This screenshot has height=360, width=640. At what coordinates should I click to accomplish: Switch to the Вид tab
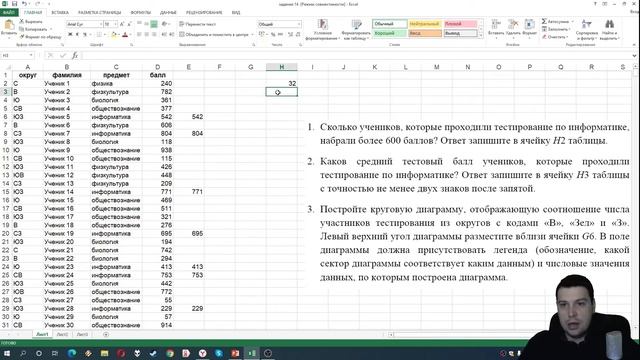click(x=236, y=13)
